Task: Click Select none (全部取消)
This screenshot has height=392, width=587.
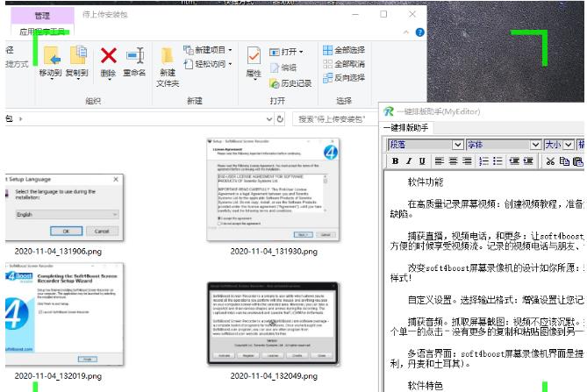Action: point(344,64)
